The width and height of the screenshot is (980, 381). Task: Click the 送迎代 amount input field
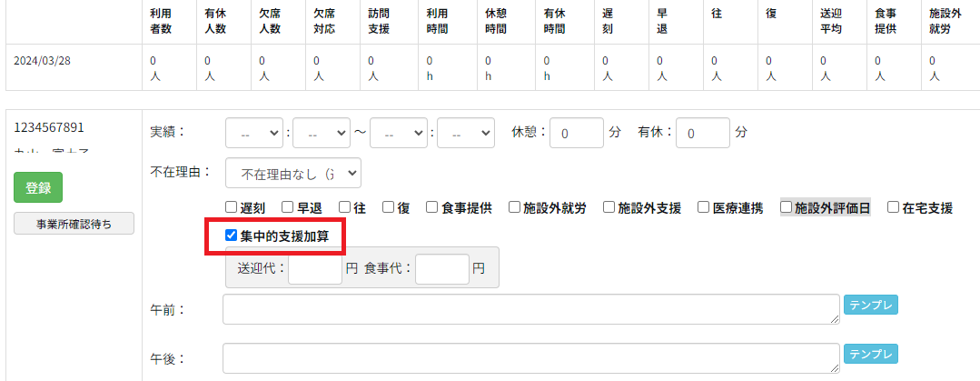(x=314, y=269)
